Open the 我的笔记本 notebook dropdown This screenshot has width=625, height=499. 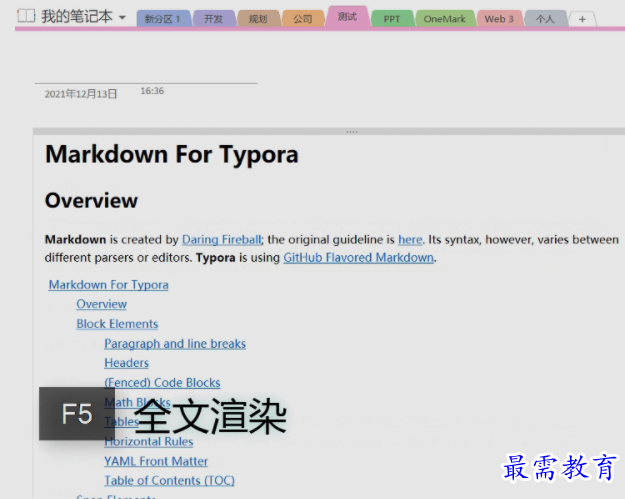pyautogui.click(x=122, y=18)
